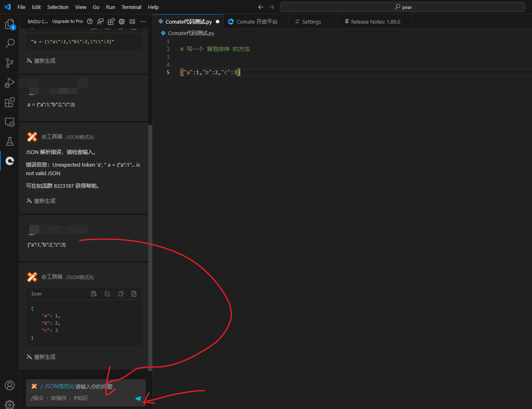This screenshot has height=409, width=532.
Task: Click the unsaved dot on Comate代码测试.py tab
Action: pos(217,22)
